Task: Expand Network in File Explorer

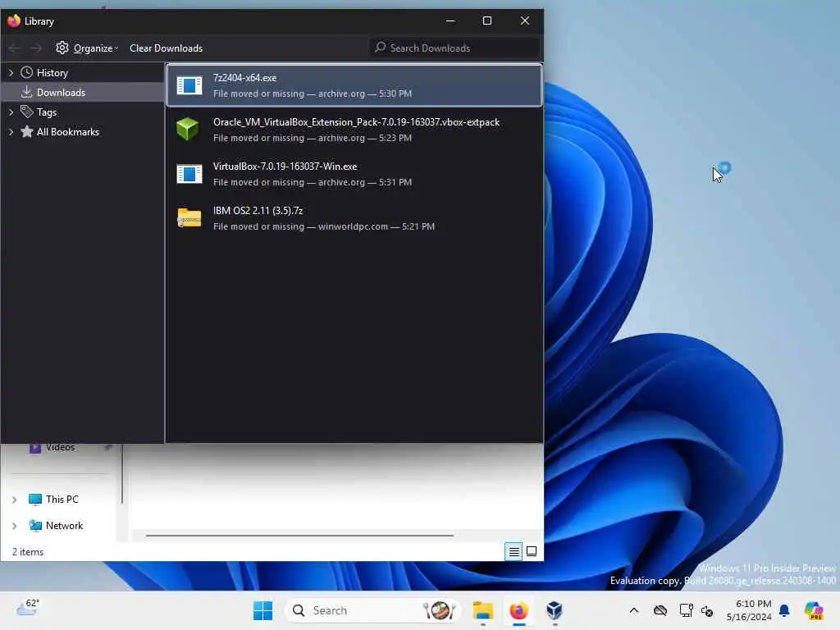Action: (x=15, y=526)
